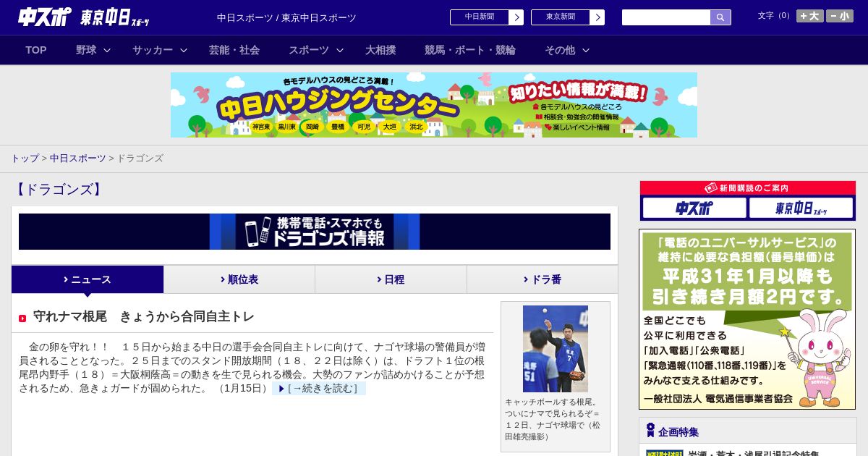Viewport: 868px width, 456px height.
Task: Follow the 中日スポーツ breadcrumb link
Action: [x=78, y=158]
